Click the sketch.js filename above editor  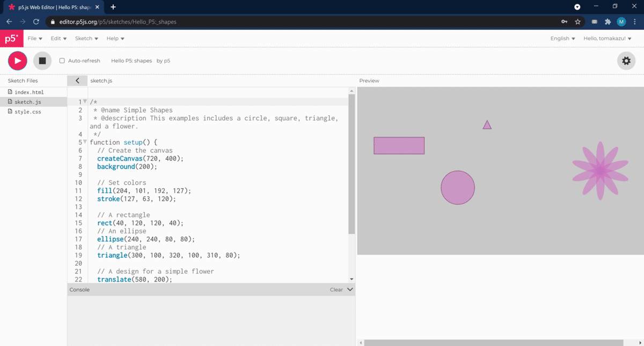tap(101, 81)
